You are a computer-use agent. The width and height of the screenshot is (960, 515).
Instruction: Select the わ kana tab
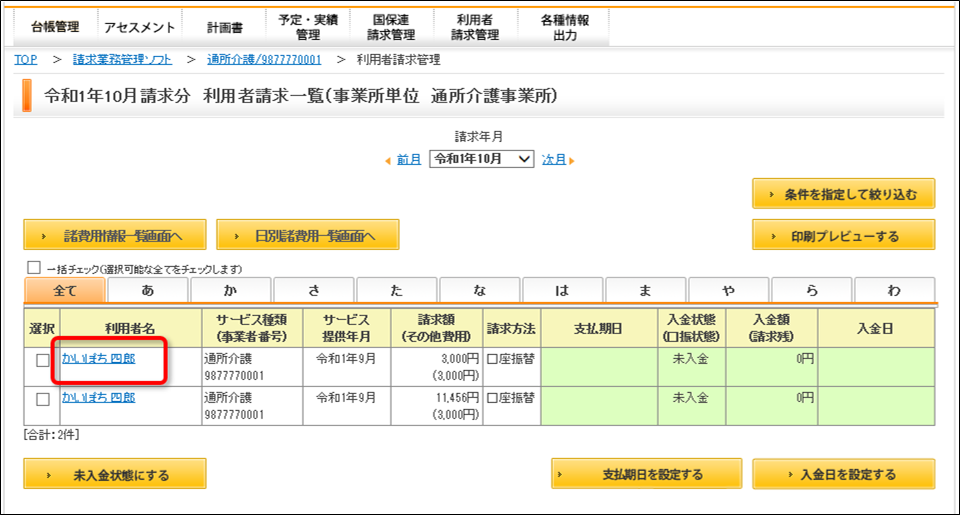[894, 290]
